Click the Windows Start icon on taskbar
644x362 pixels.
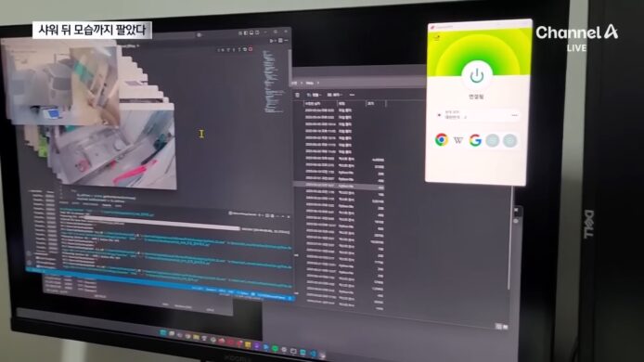tap(163, 332)
